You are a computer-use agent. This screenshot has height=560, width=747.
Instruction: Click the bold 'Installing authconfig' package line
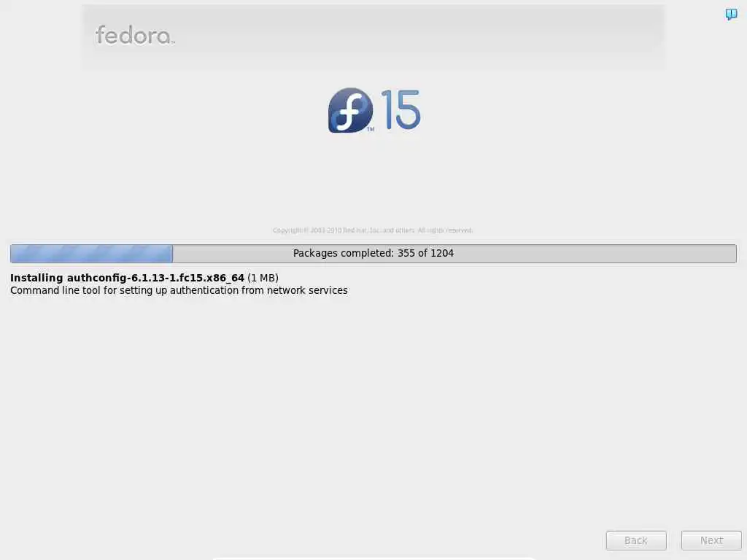point(127,278)
